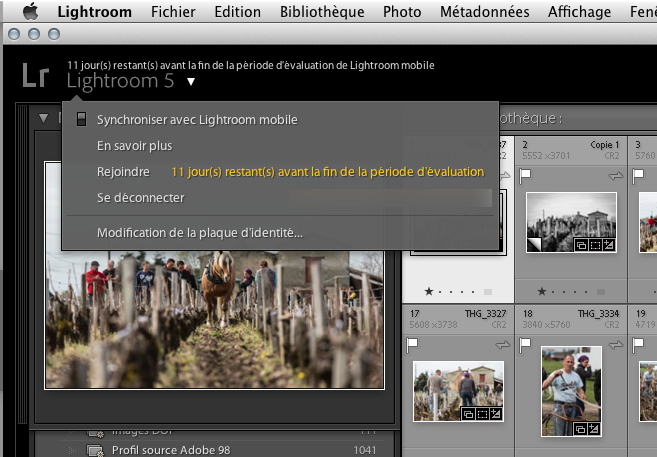The width and height of the screenshot is (657, 457).
Task: Toggle the flag on photo 3
Action: (638, 176)
